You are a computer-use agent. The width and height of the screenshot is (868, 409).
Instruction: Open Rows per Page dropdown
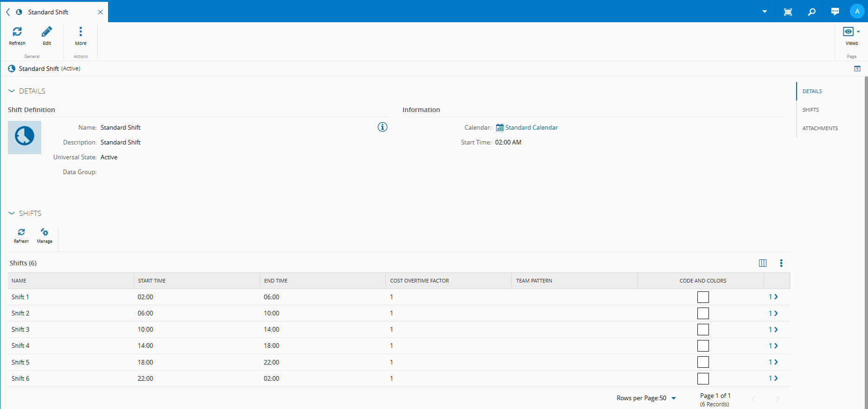(x=673, y=398)
